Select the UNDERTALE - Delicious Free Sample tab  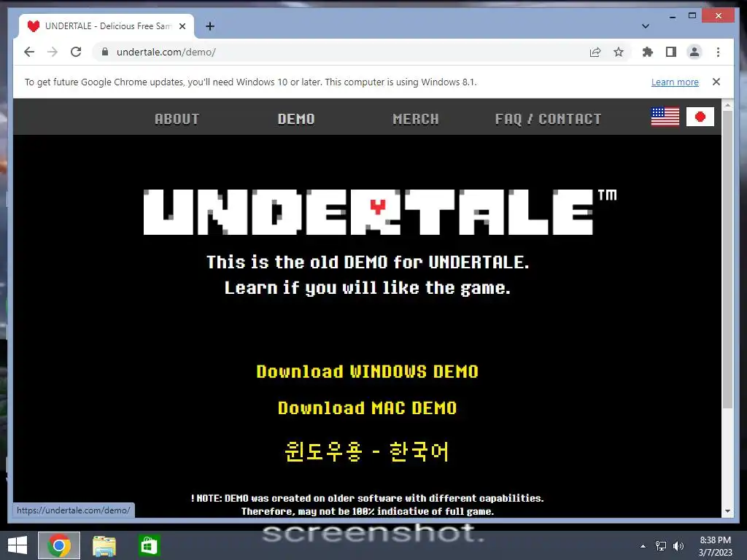(107, 26)
